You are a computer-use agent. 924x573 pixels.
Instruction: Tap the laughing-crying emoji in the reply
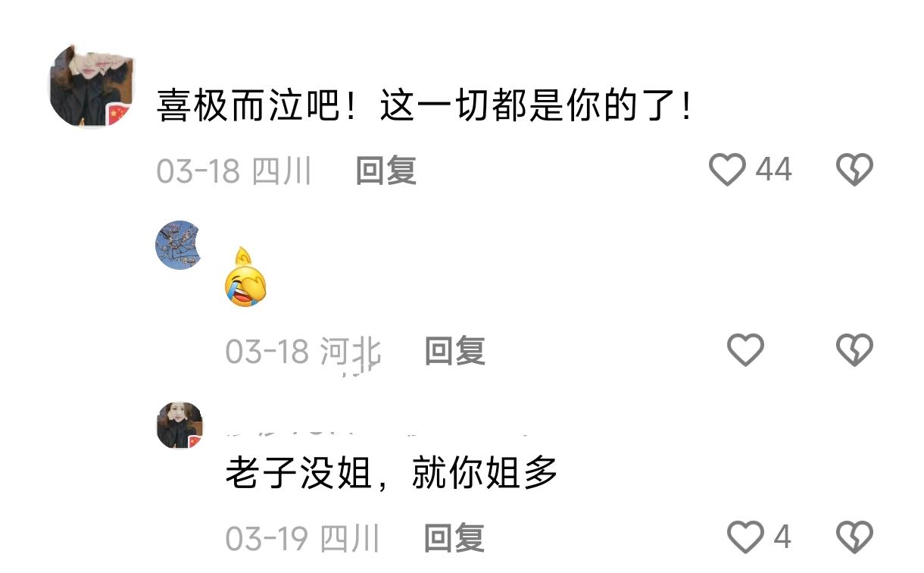(x=246, y=277)
